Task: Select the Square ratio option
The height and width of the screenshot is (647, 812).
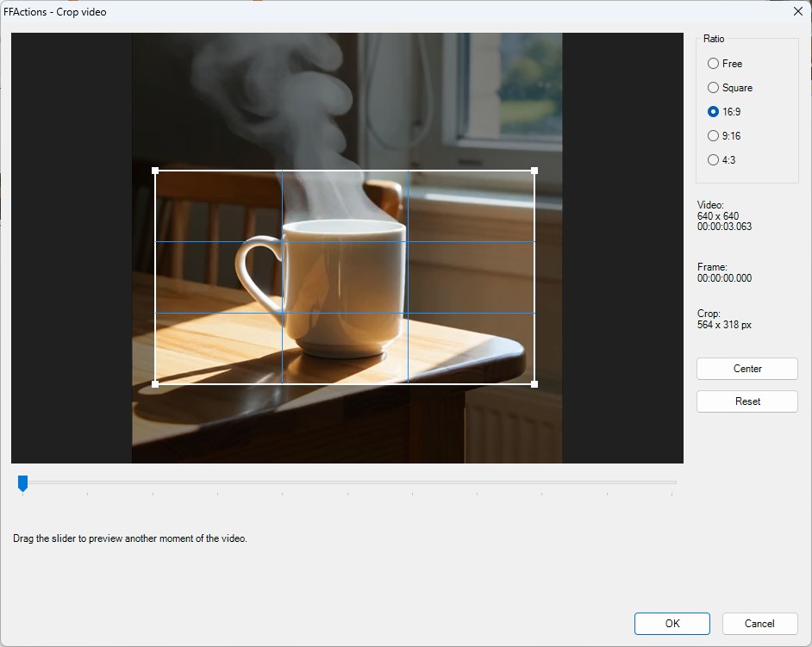Action: [x=729, y=88]
